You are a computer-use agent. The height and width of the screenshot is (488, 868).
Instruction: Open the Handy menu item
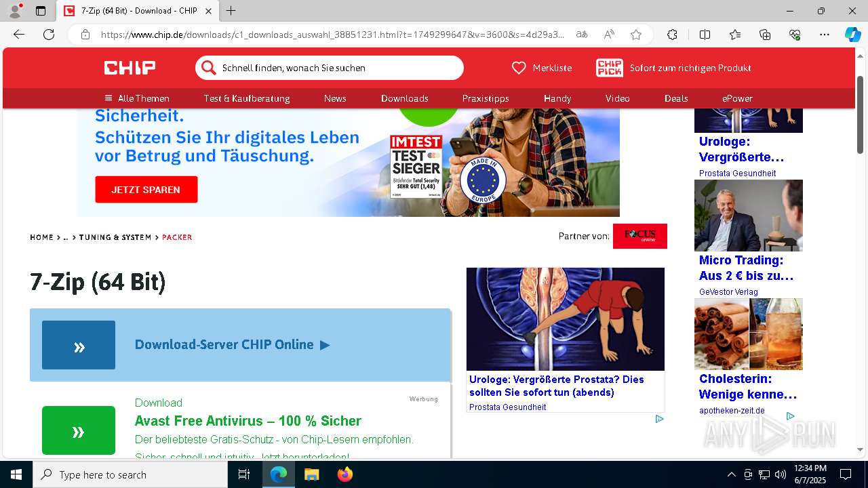pos(557,98)
